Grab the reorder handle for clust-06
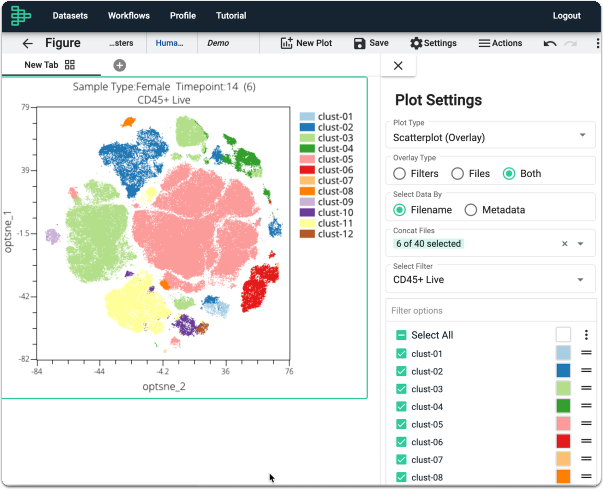Viewport: 603px width, 489px height. [x=586, y=441]
